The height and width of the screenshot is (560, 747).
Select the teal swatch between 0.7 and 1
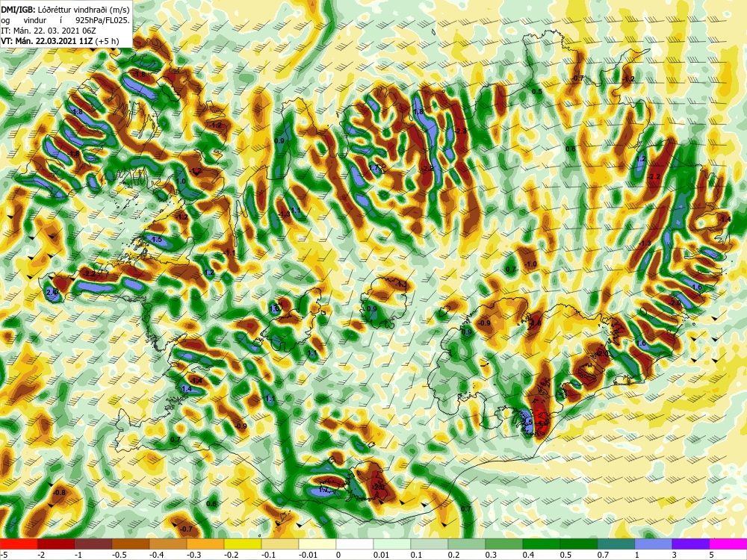(x=616, y=544)
